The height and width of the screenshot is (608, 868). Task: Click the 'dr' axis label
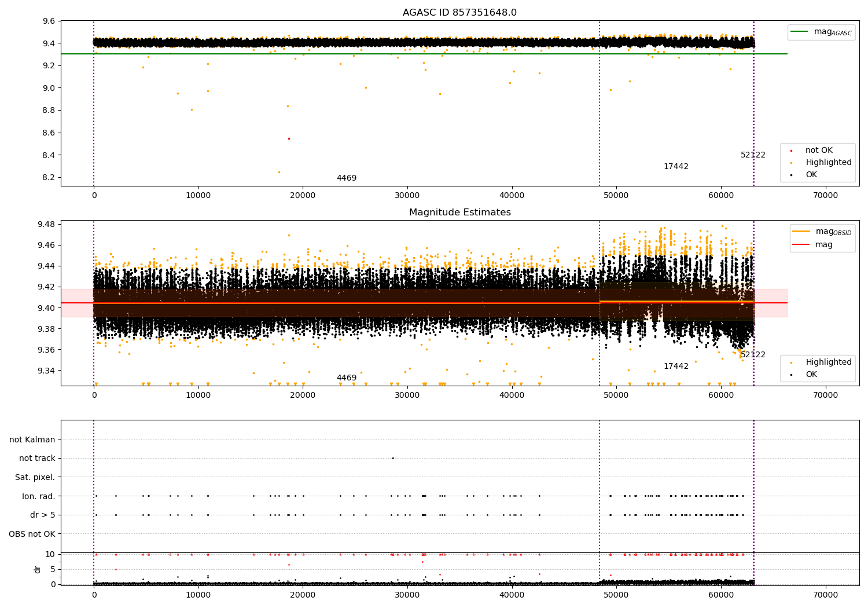(38, 569)
